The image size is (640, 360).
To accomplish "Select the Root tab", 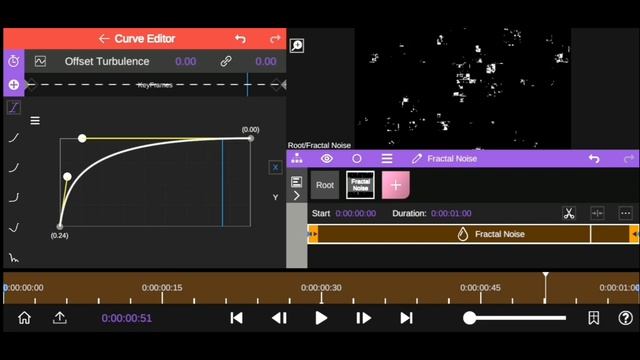I will [325, 185].
